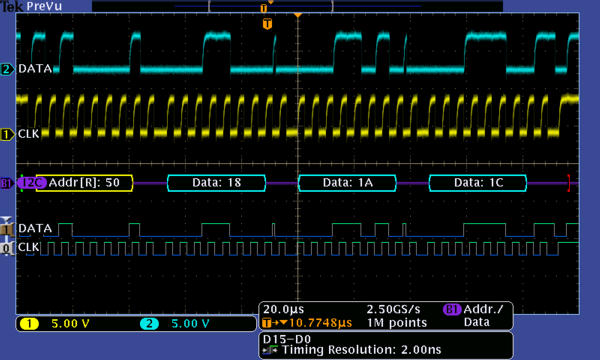
Task: Select the Addr[R]: 50 decoded packet
Action: (84, 183)
